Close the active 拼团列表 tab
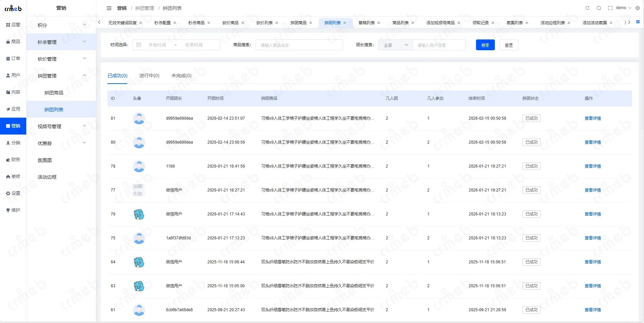Image resolution: width=644 pixels, height=323 pixels. click(x=345, y=23)
